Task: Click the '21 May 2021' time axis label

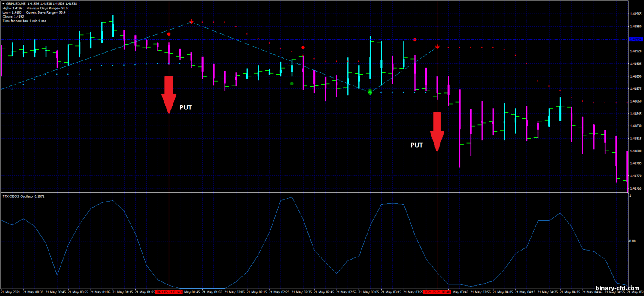Action: (10, 292)
